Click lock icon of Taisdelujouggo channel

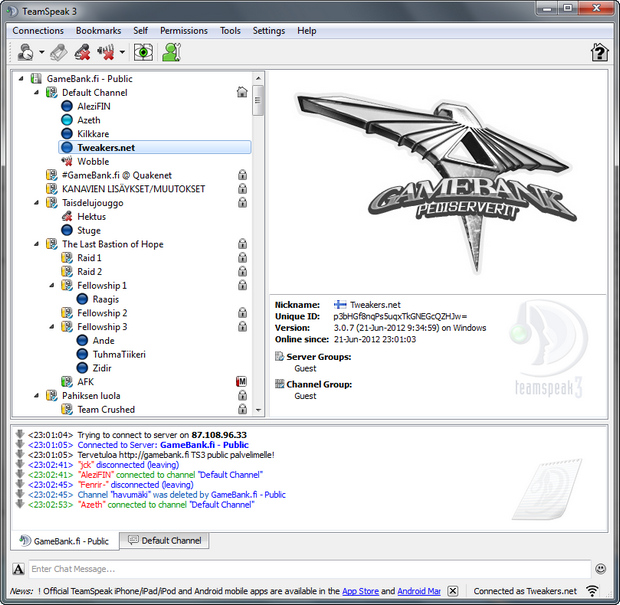pos(242,202)
